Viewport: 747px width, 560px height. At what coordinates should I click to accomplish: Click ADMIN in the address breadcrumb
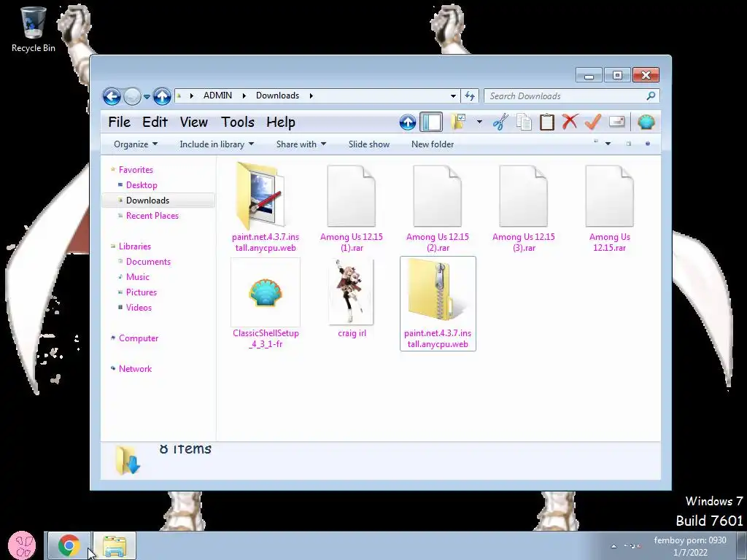click(x=217, y=96)
